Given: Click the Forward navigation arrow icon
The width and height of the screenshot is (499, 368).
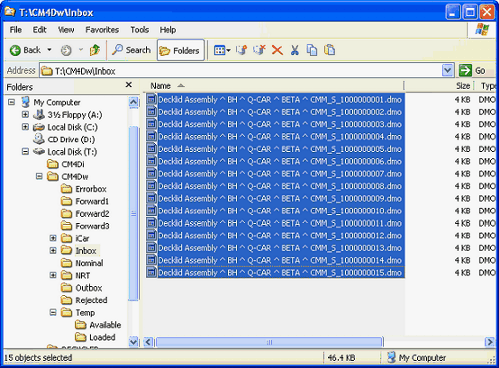Looking at the screenshot, I should coord(66,50).
